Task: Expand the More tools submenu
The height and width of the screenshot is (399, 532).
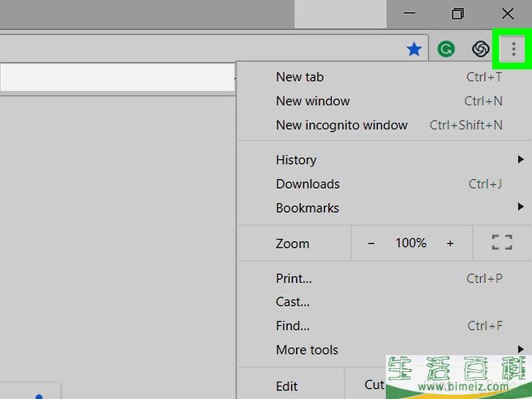Action: 307,350
